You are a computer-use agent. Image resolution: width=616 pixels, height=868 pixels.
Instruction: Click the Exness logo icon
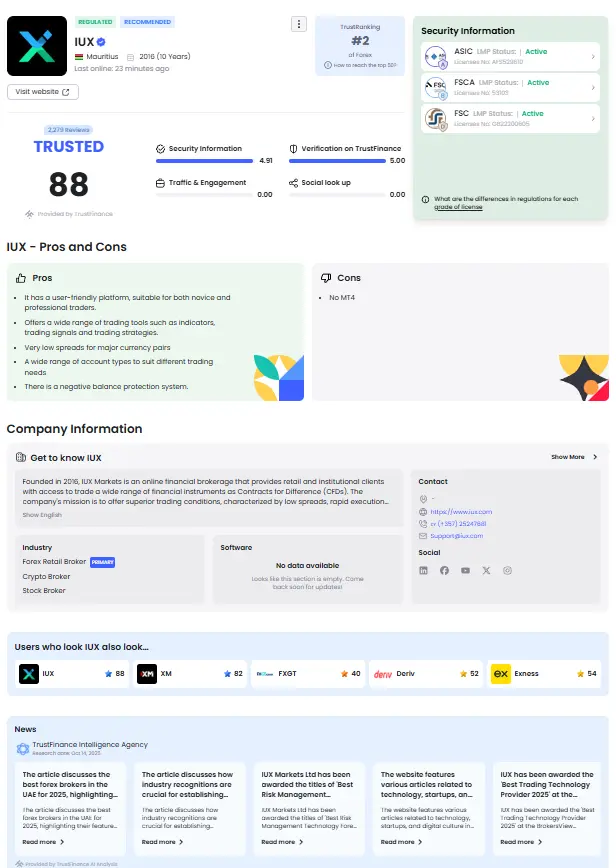pos(501,674)
